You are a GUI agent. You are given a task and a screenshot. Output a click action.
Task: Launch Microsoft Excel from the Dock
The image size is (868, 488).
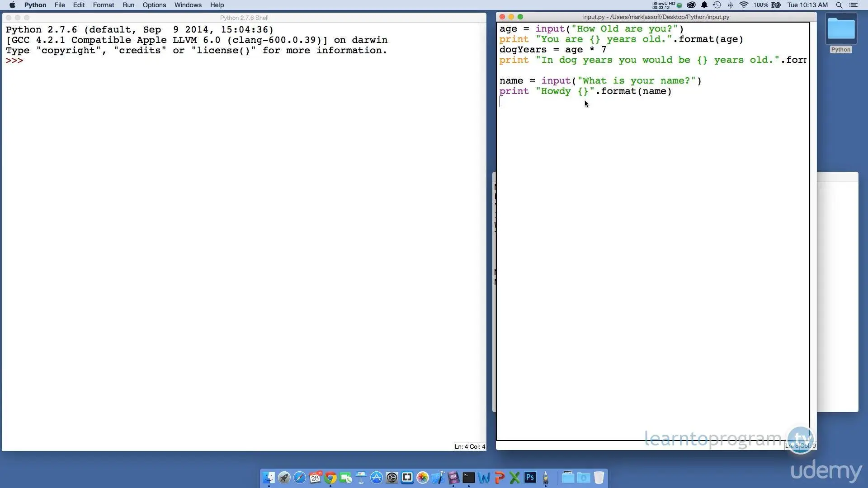point(515,478)
